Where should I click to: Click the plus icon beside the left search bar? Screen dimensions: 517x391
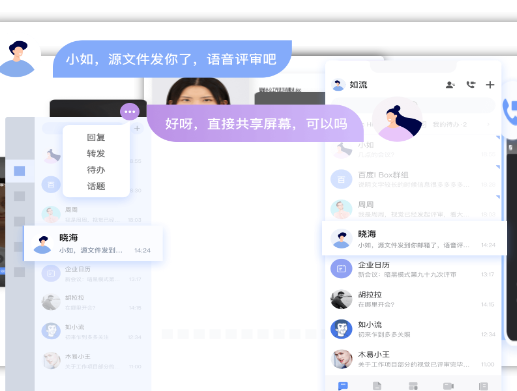coord(137,128)
